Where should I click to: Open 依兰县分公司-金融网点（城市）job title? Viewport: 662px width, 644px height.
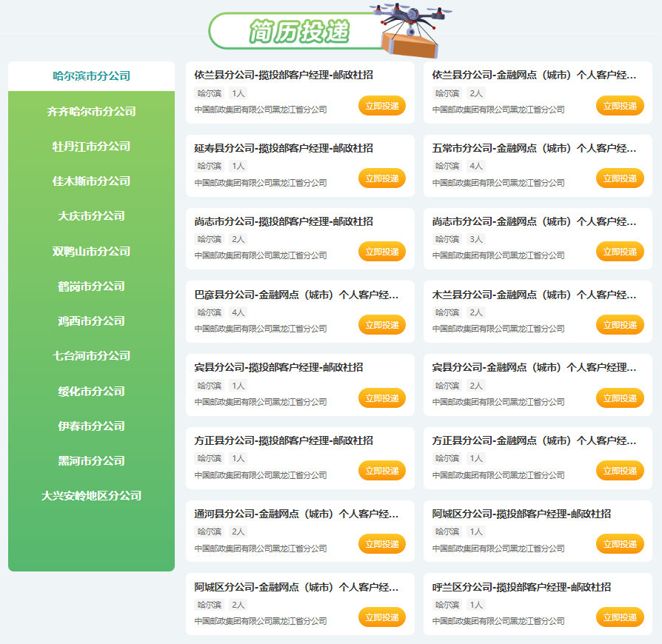click(534, 75)
